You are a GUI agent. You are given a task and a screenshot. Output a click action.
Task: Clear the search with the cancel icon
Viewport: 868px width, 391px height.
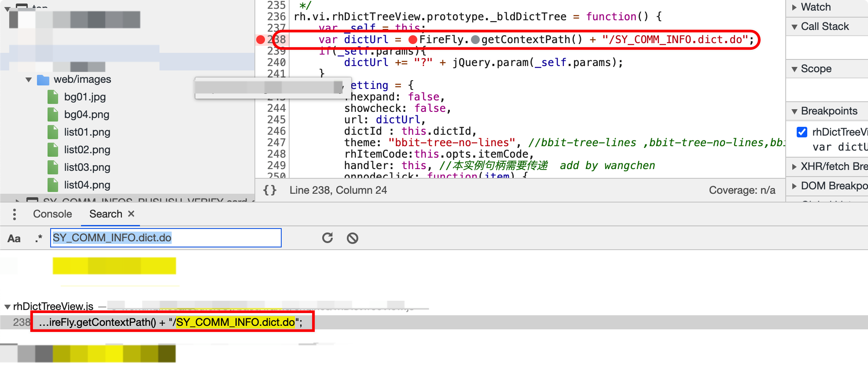[352, 238]
